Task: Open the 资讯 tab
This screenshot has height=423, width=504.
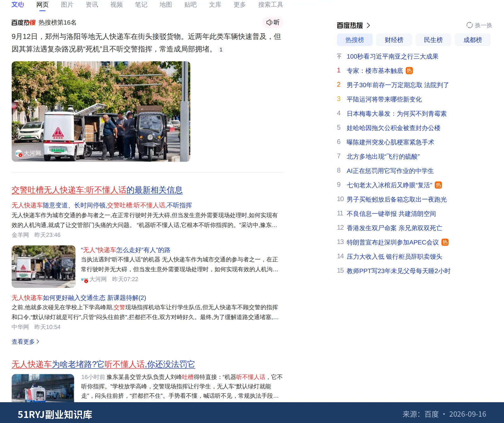Action: click(92, 5)
